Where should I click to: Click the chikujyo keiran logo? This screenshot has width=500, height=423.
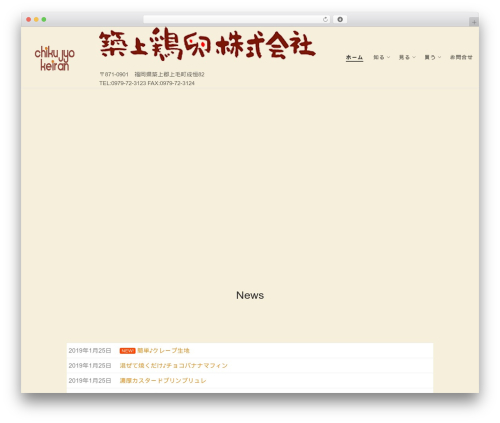click(55, 59)
